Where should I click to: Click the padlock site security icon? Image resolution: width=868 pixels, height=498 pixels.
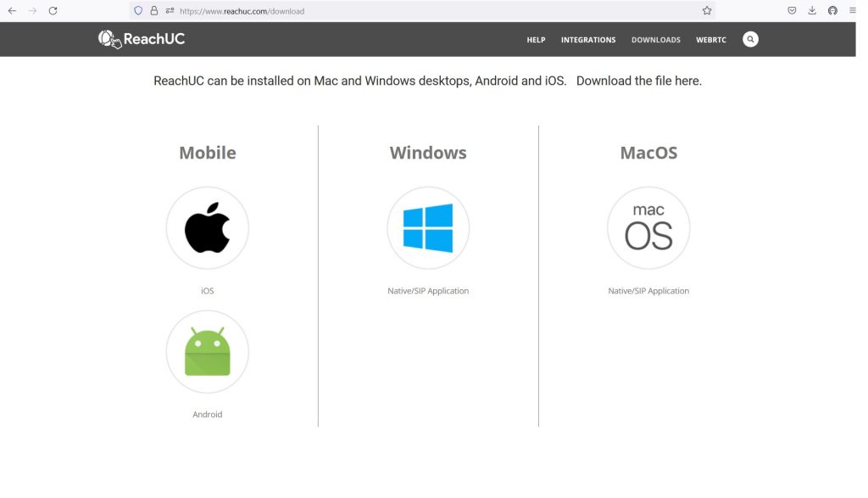(154, 10)
